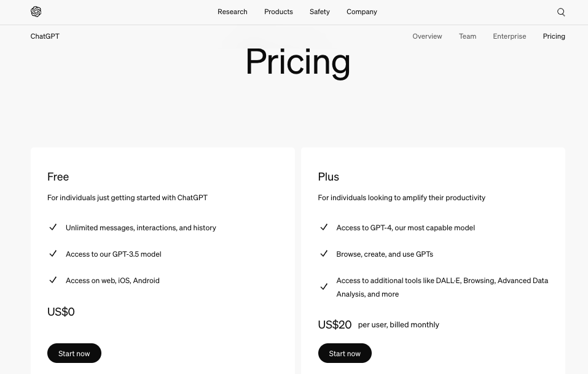Switch to the Overview tab
This screenshot has width=588, height=374.
tap(427, 36)
